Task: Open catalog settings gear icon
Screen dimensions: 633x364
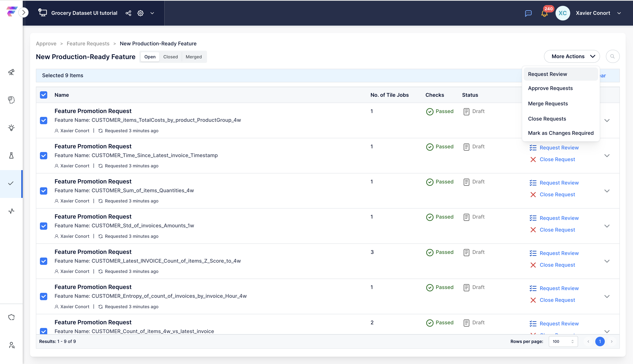Action: [x=140, y=13]
